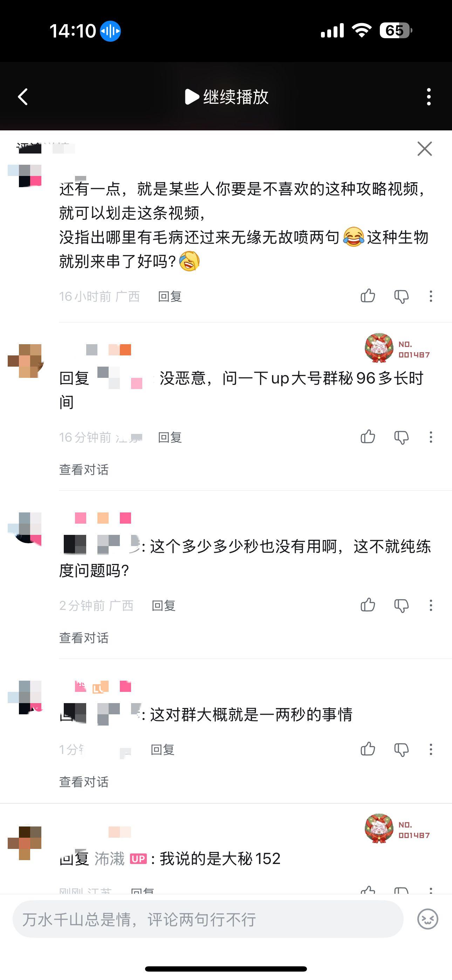This screenshot has height=980, width=452.
Task: Reply to the comment posted 2分钟前
Action: (164, 605)
